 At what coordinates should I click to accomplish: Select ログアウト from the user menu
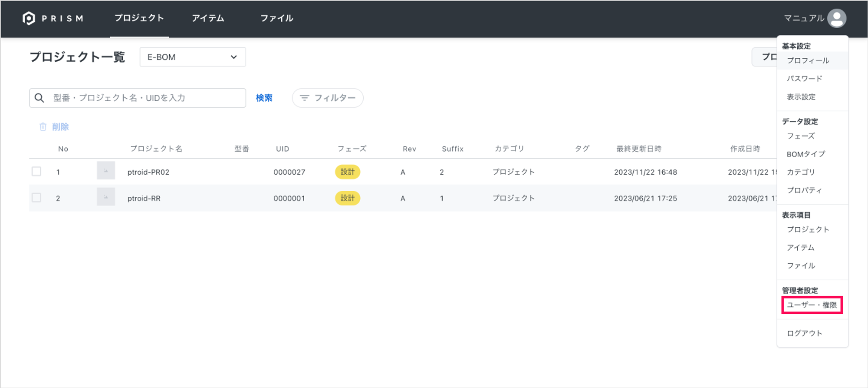tap(804, 333)
